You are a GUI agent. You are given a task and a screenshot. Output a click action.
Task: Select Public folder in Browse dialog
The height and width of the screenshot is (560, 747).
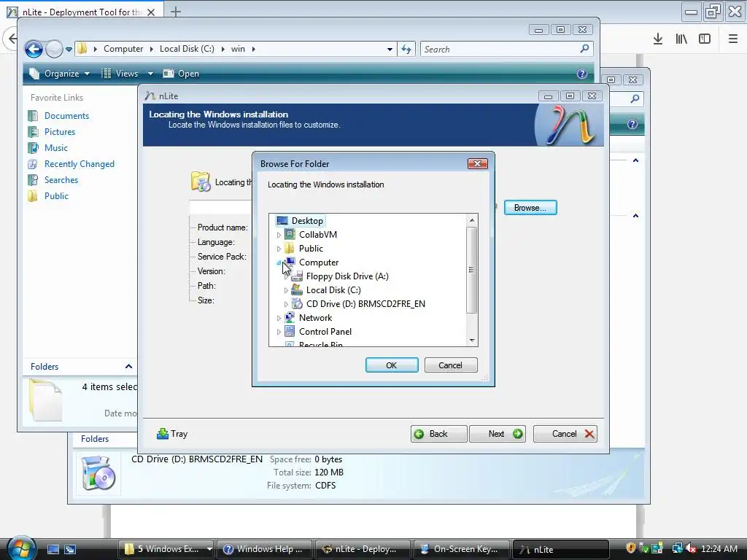(311, 249)
